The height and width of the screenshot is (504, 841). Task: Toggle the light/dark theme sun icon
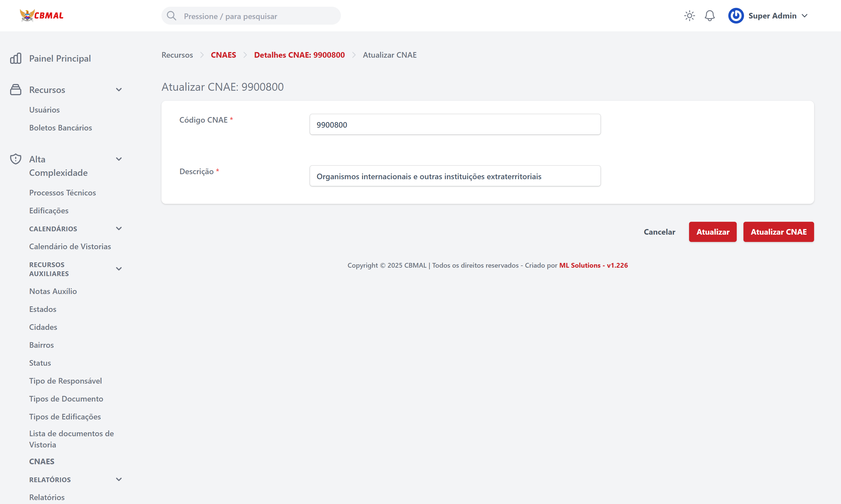coord(689,16)
